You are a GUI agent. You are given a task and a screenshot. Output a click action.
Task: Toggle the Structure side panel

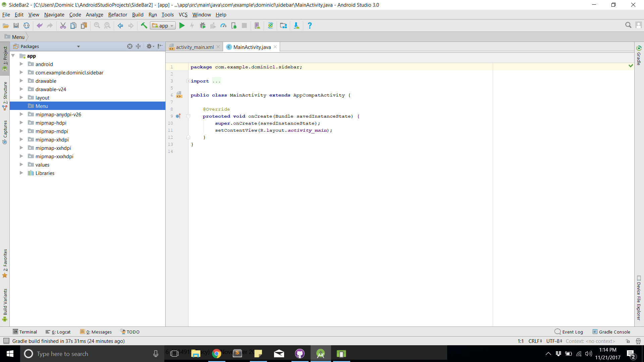coord(5,96)
